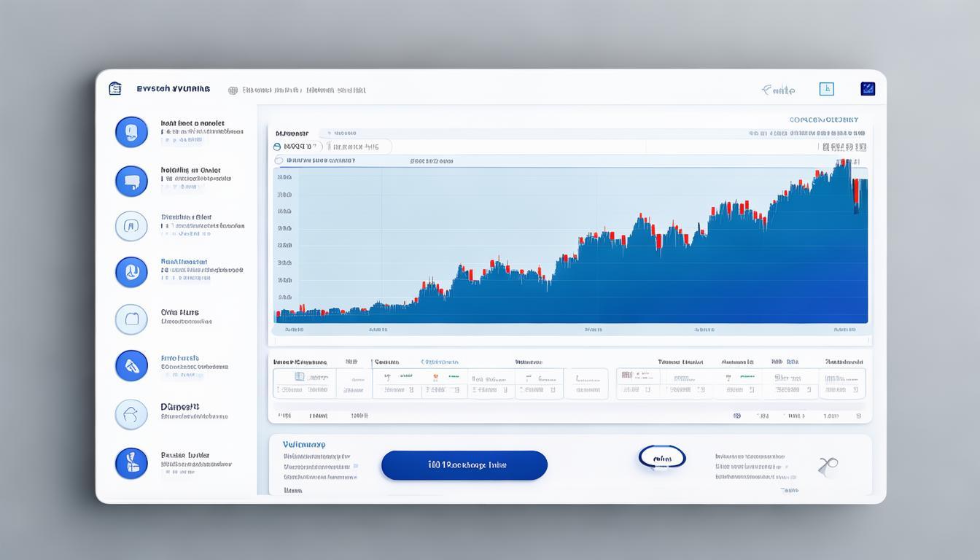Toggle the oval switch in the bottom panel
This screenshot has height=560, width=980.
pyautogui.click(x=662, y=458)
